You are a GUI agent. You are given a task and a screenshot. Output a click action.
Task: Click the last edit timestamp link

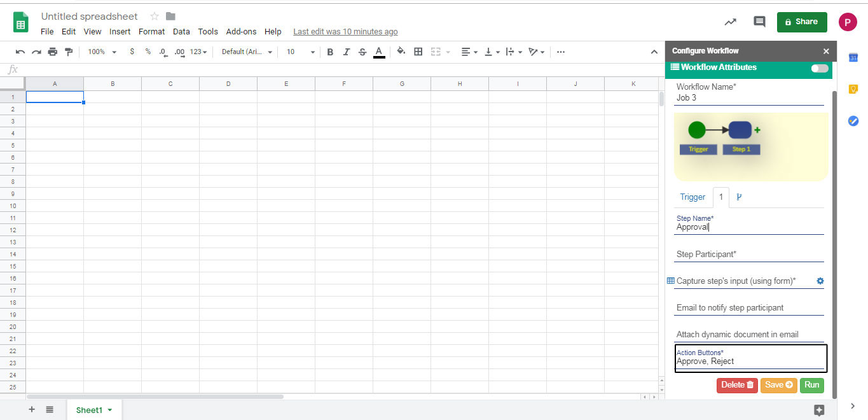[345, 31]
